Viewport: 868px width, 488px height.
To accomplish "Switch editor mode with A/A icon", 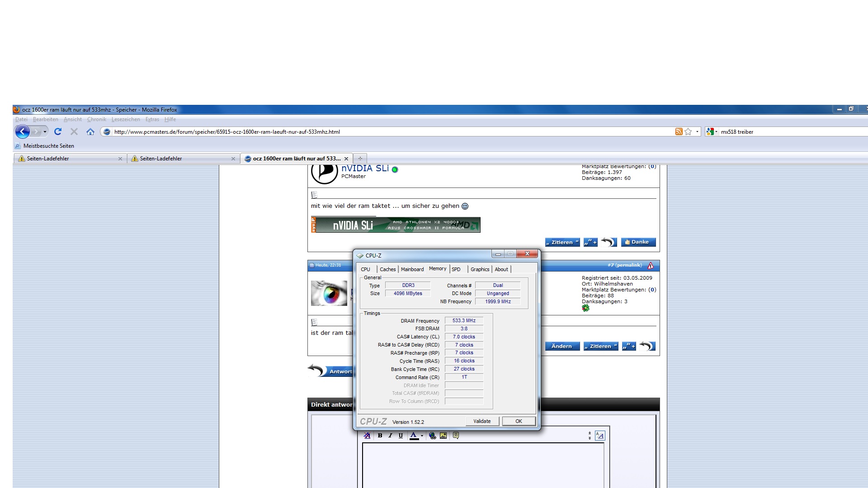I will [600, 436].
